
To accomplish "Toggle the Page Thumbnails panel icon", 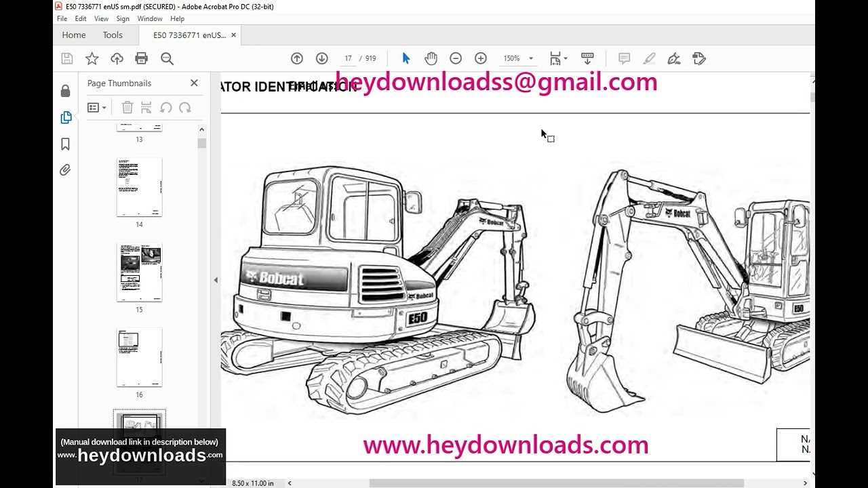I will (x=65, y=117).
